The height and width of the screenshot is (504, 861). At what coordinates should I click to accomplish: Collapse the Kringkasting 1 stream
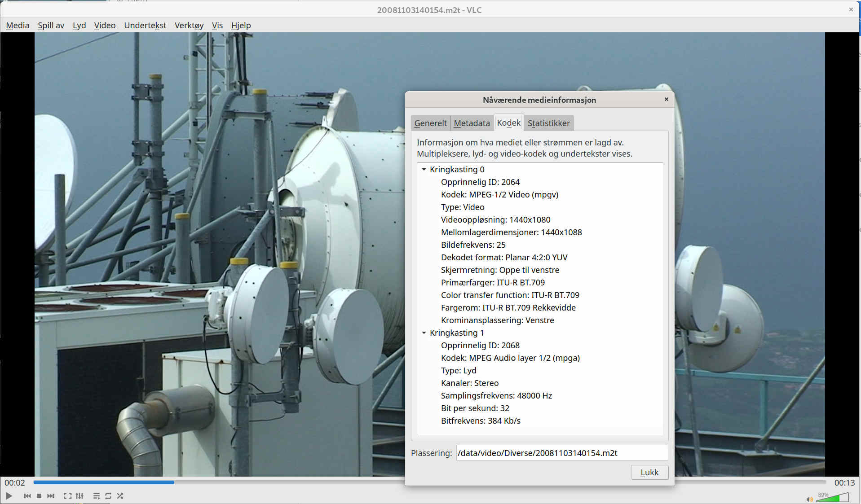tap(424, 333)
